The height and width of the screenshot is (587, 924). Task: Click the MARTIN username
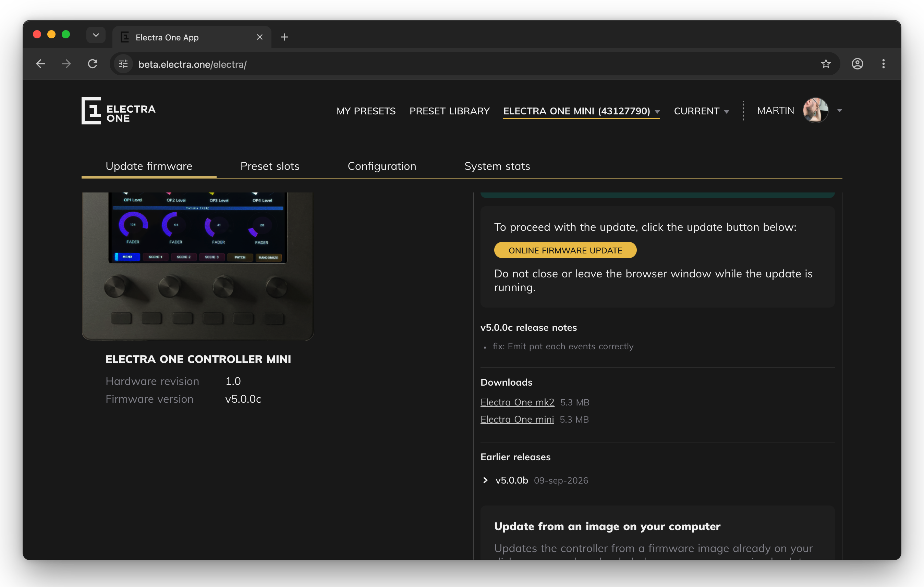click(x=776, y=110)
